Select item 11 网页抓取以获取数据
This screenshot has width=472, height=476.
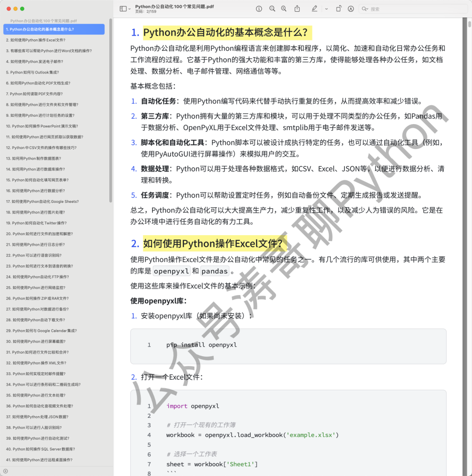tap(54, 137)
